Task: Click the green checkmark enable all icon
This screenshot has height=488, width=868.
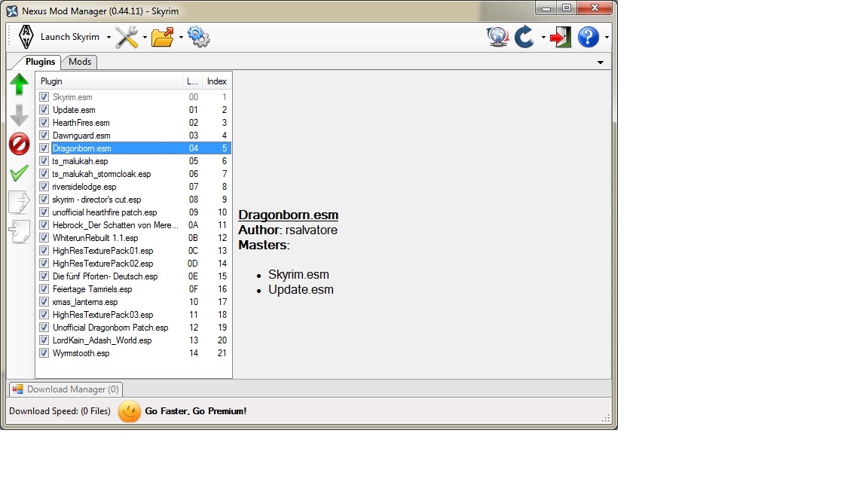Action: [20, 173]
